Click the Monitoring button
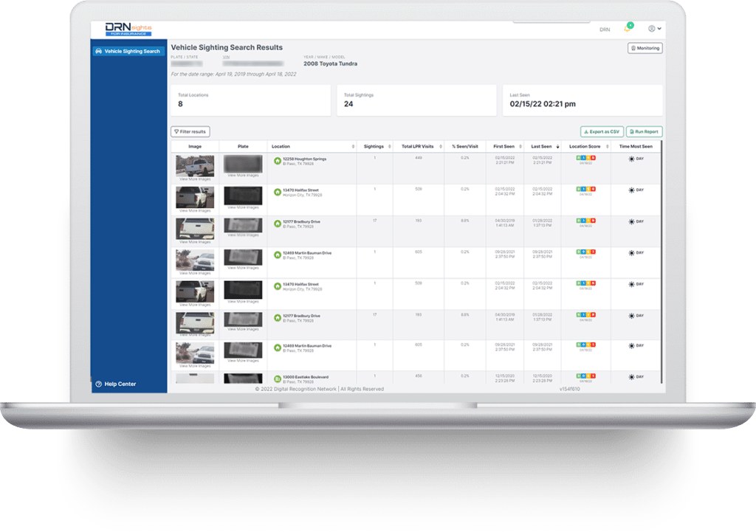Viewport: 756px width, 532px height. click(x=645, y=48)
